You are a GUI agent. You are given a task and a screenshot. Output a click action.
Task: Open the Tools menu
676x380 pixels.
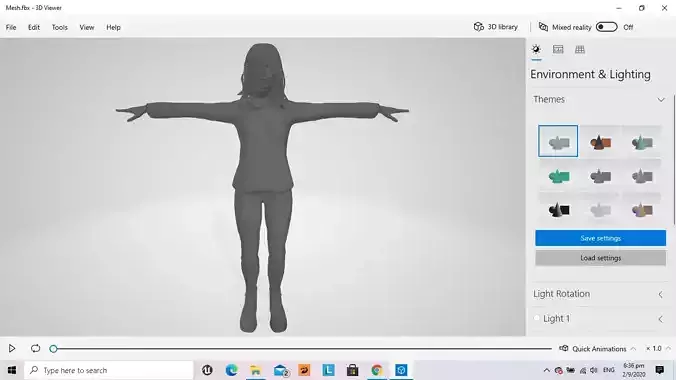[x=59, y=27]
